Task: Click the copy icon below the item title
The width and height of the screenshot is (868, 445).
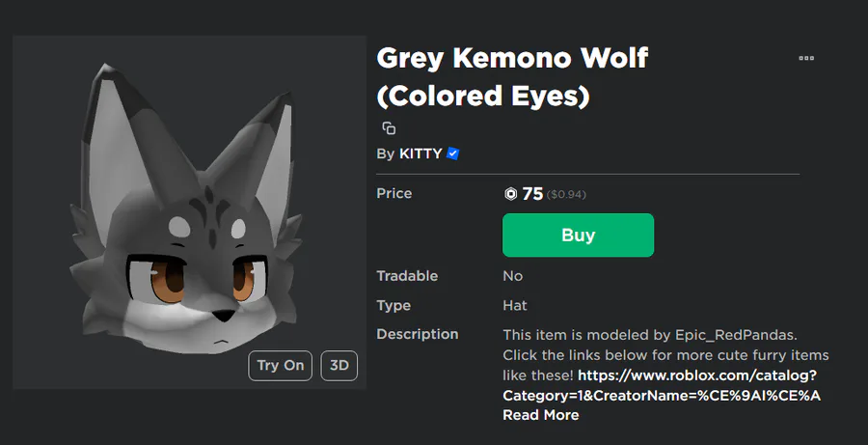Action: click(x=389, y=128)
